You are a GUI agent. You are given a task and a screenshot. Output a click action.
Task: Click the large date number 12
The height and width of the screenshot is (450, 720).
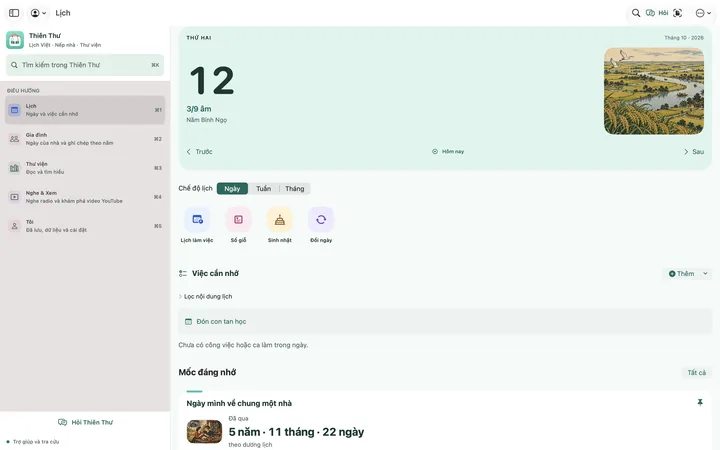click(212, 81)
